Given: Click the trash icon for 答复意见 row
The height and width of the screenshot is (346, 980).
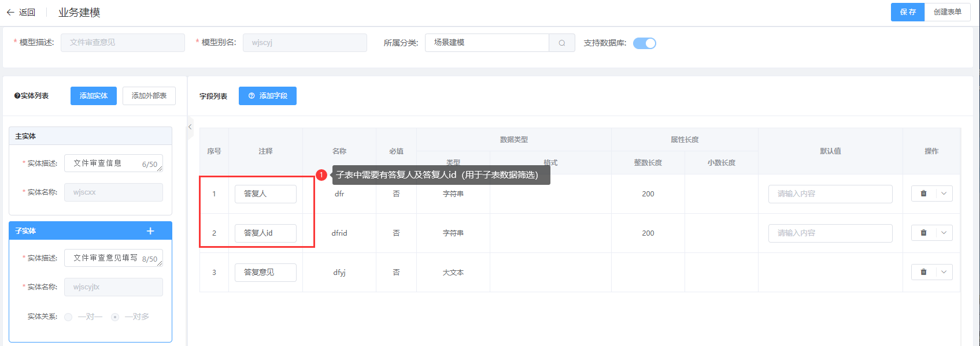Looking at the screenshot, I should coord(923,272).
